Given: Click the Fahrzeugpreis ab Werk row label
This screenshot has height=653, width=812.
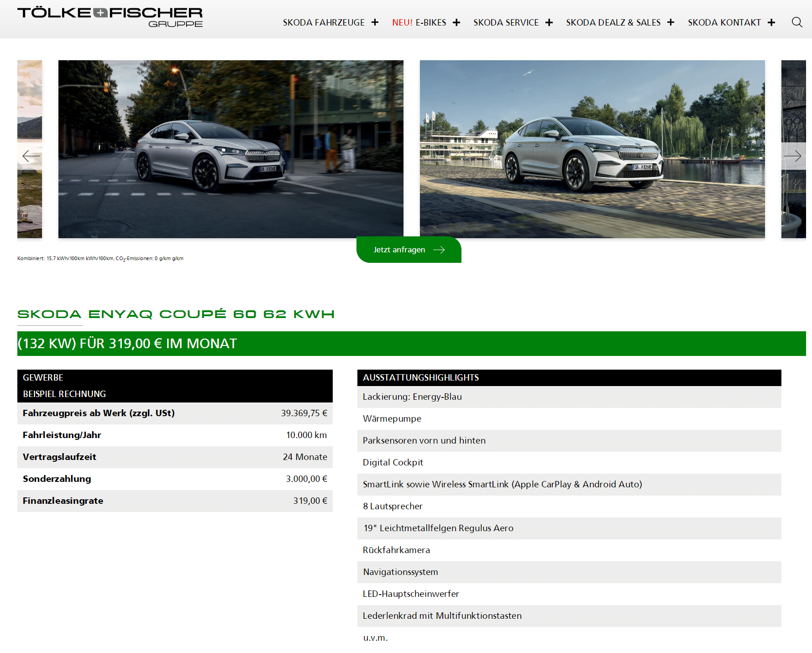Looking at the screenshot, I should pos(99,413).
